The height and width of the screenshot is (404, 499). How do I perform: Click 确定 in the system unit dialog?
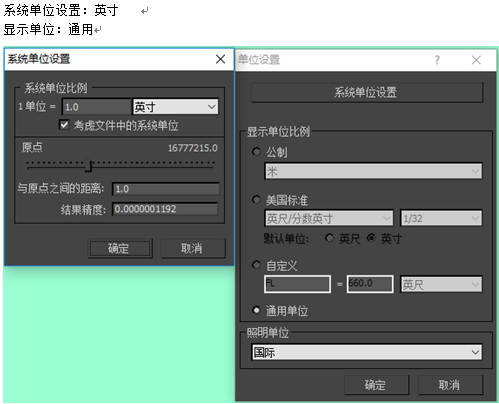[x=120, y=248]
